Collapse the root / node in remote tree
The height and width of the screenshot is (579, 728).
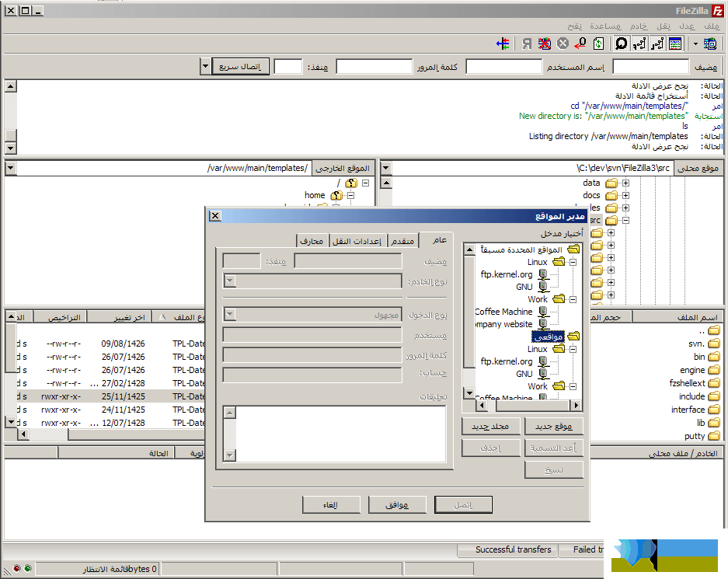366,183
